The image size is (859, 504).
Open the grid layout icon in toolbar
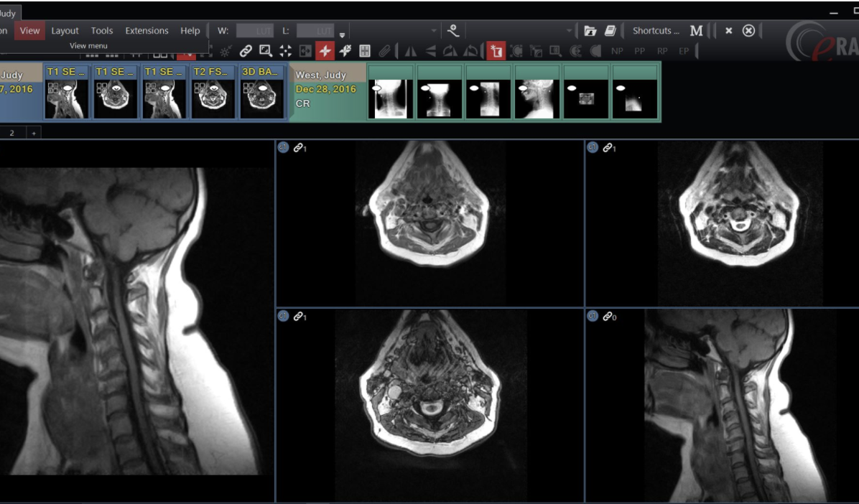click(366, 52)
